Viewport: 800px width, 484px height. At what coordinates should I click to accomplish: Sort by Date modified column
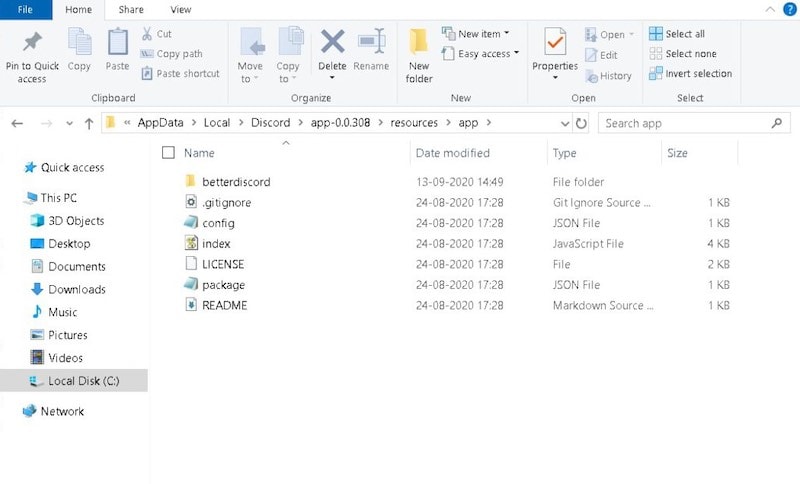click(x=453, y=153)
